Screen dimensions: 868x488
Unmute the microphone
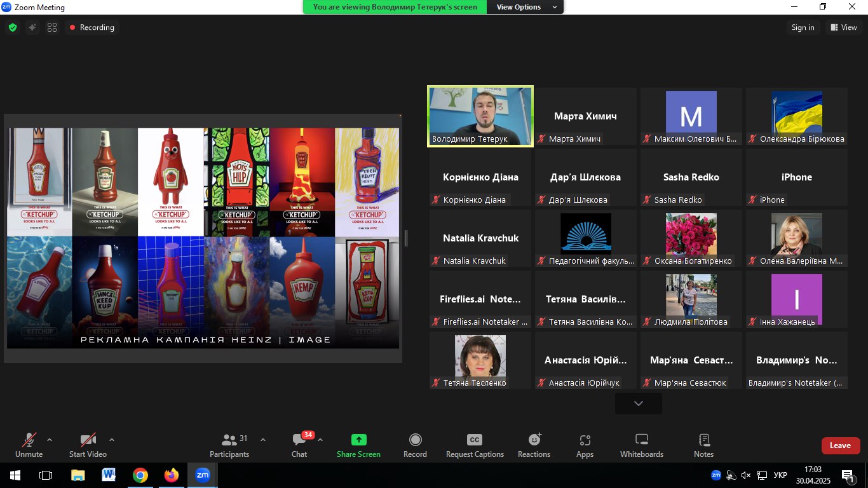coord(29,445)
